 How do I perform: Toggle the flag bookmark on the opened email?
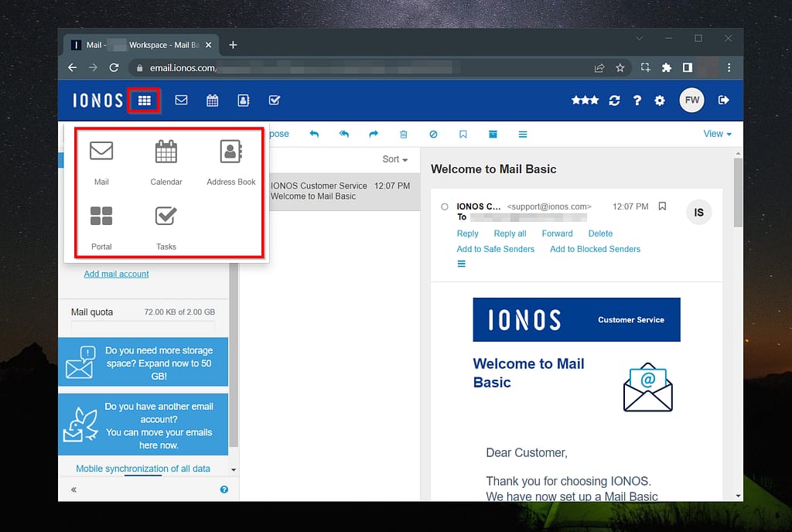pos(662,206)
